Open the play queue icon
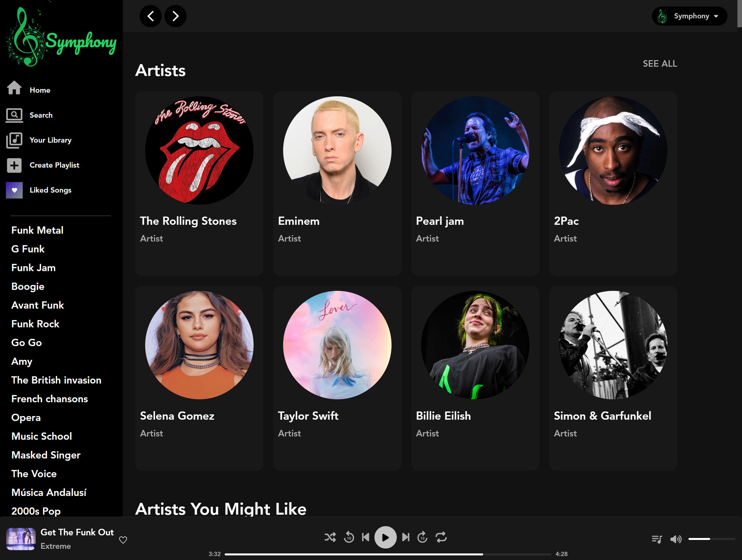742x560 pixels. [657, 539]
